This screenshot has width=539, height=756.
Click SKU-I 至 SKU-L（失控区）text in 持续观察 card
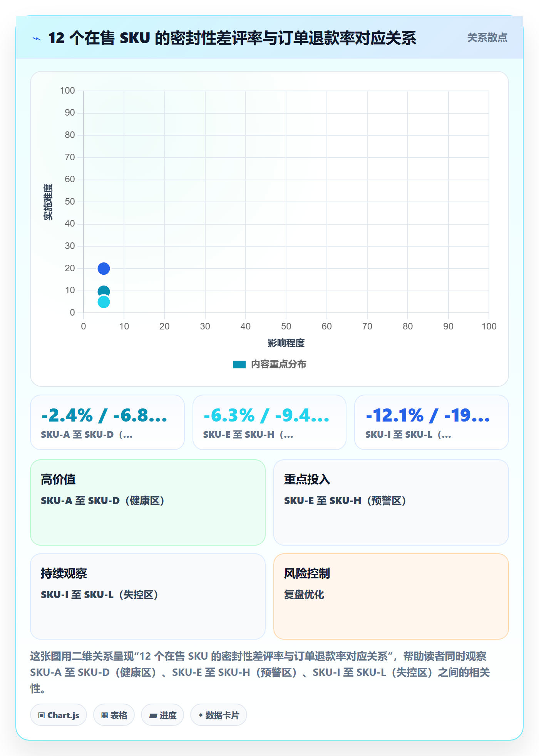pos(100,595)
